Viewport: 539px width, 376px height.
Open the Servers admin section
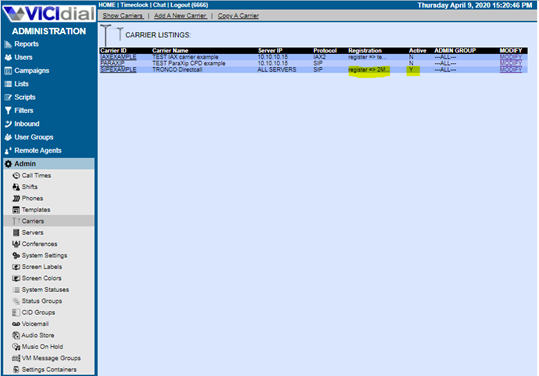coord(32,233)
